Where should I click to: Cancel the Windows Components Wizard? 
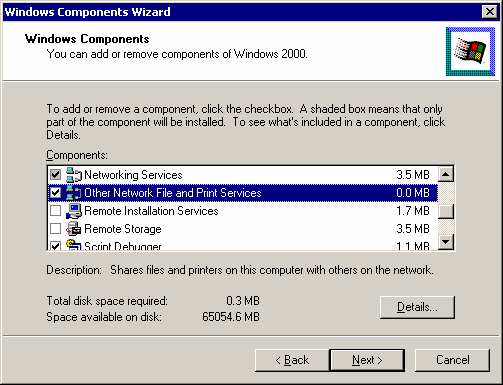[x=452, y=360]
